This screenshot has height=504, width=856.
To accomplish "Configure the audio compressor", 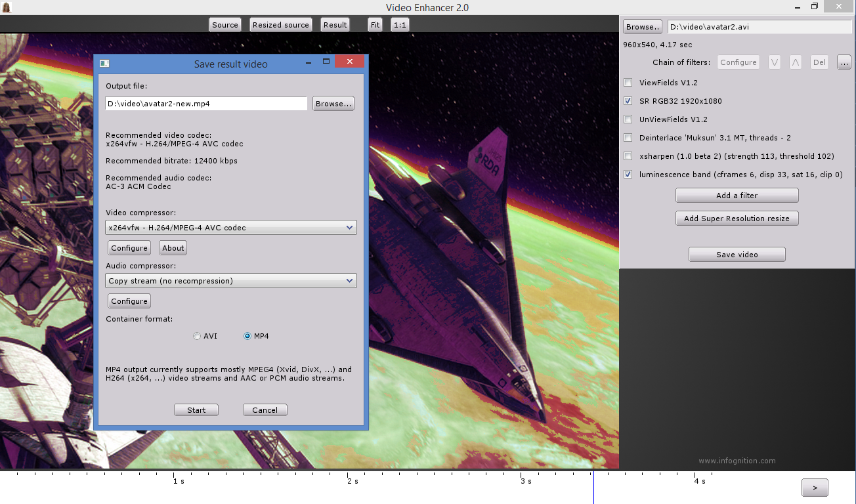I will tap(129, 301).
